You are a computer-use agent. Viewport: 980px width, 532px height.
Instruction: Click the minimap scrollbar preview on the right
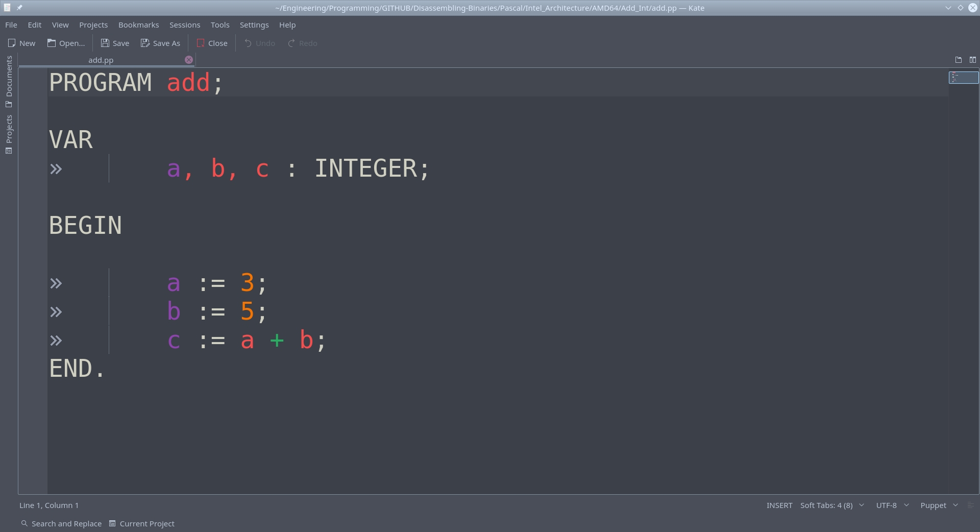click(963, 78)
